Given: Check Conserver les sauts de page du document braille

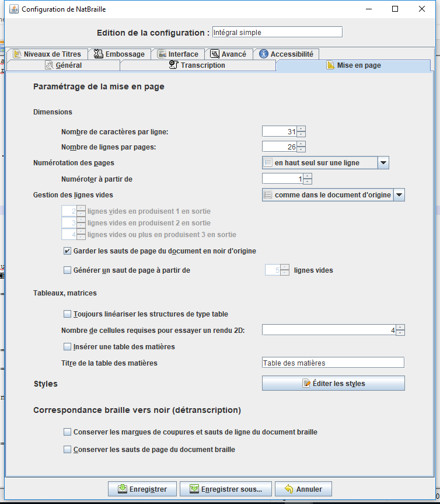Looking at the screenshot, I should (x=67, y=449).
